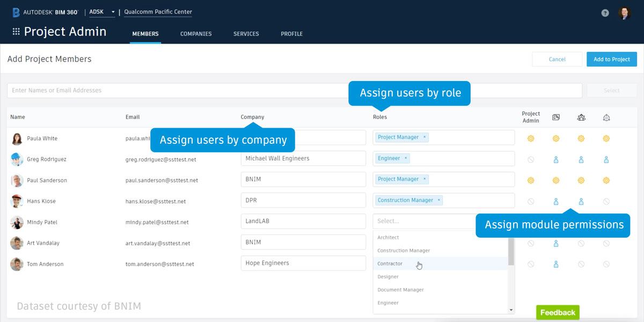Click the roles list scroll-down arrow
Viewport: 644px width, 322px height.
(511, 310)
